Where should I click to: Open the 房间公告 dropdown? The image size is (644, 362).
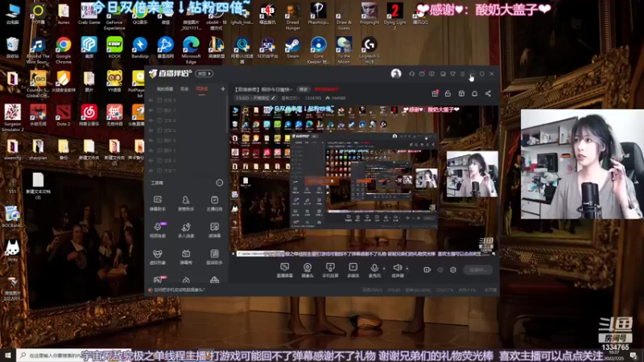290,98
